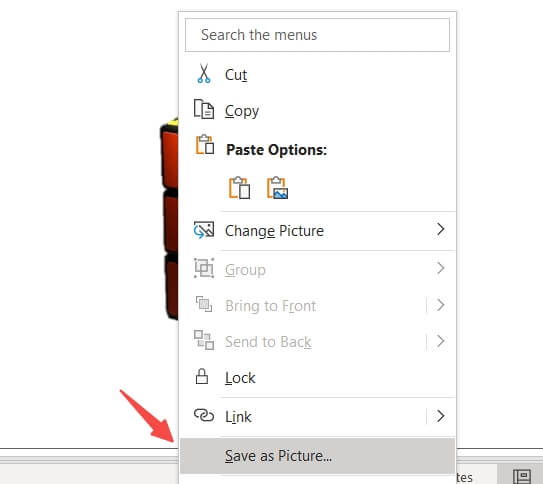543x484 pixels.
Task: Choose the Cut menu entry
Action: [x=317, y=74]
